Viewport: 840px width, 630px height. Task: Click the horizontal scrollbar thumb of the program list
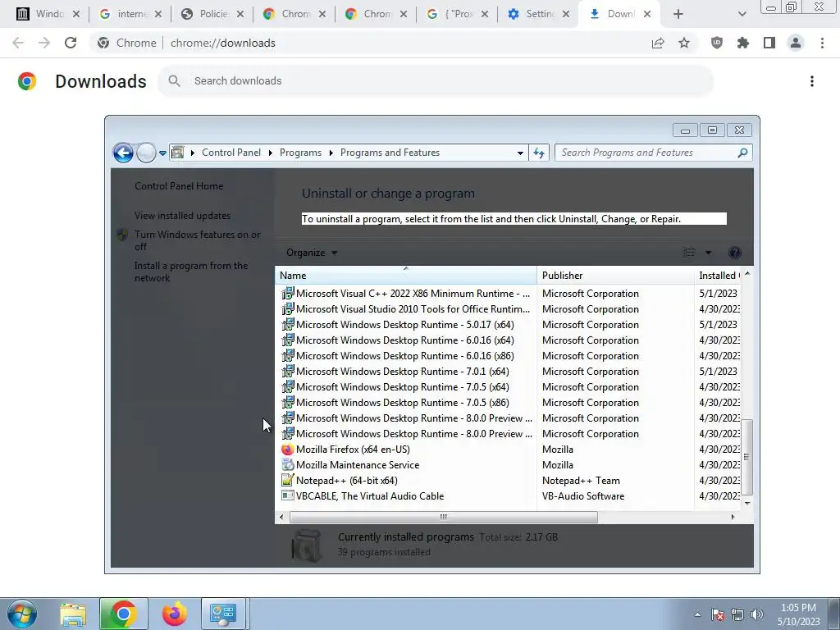tap(444, 517)
